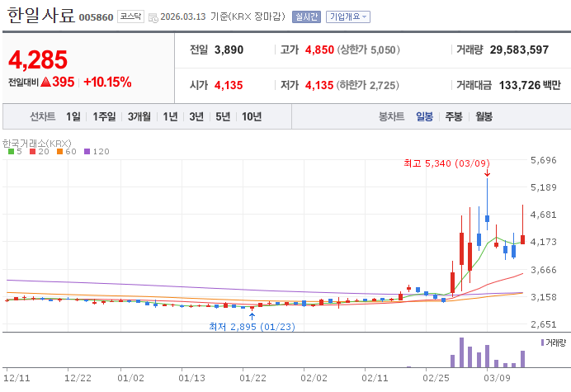
Task: Select the 5년 line chart tab
Action: [x=223, y=116]
